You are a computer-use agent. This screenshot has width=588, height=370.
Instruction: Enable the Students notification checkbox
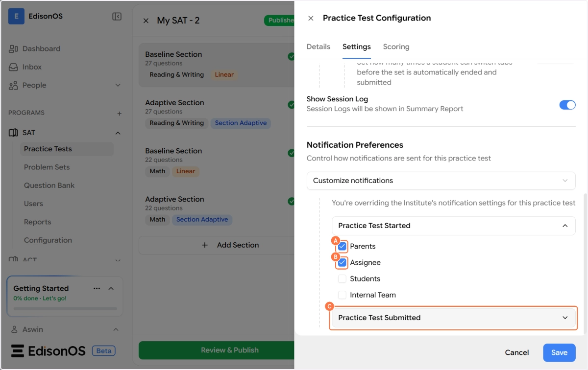[x=342, y=279]
